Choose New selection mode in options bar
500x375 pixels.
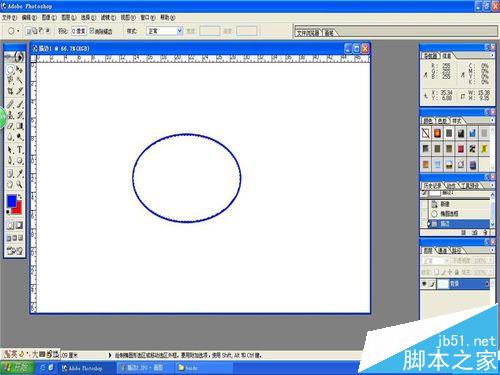pos(28,31)
